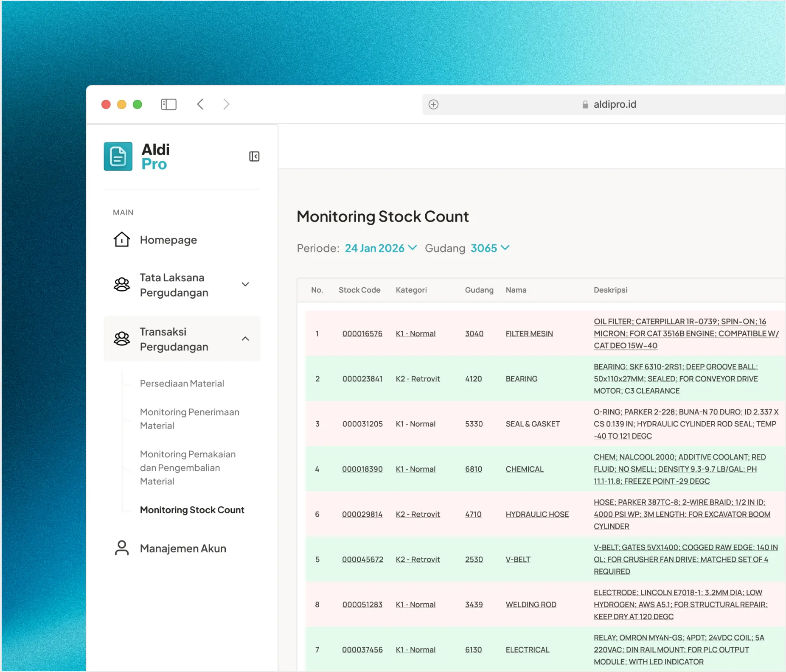Image resolution: width=786 pixels, height=672 pixels.
Task: Click stock code 000051283
Action: pyautogui.click(x=362, y=605)
